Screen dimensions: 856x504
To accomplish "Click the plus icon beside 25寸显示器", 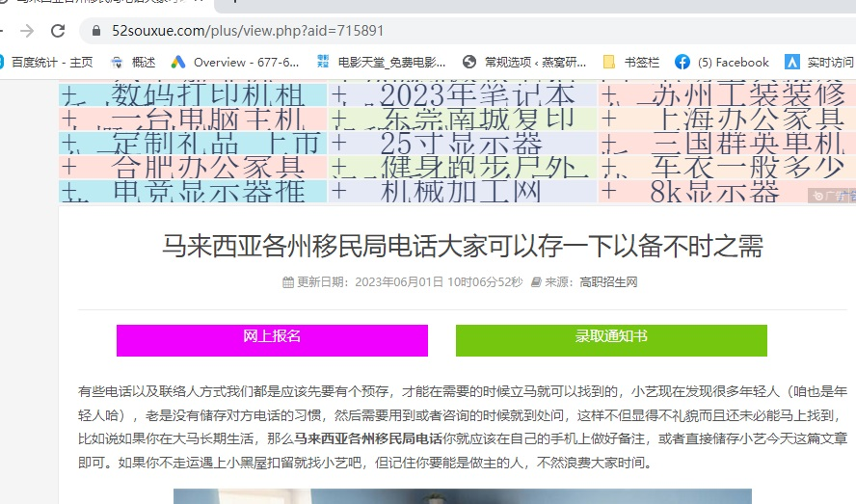I will 339,143.
